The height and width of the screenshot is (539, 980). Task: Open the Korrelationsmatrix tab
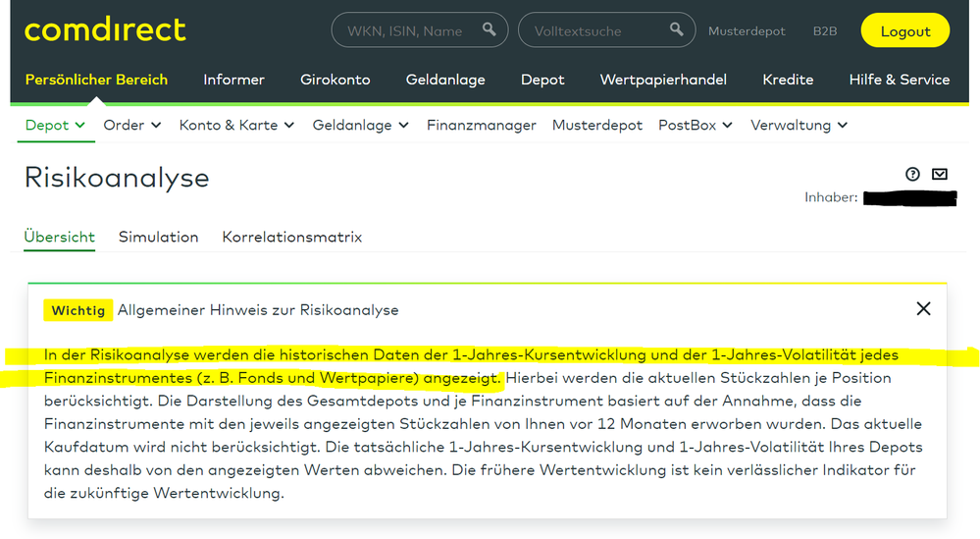pyautogui.click(x=292, y=237)
